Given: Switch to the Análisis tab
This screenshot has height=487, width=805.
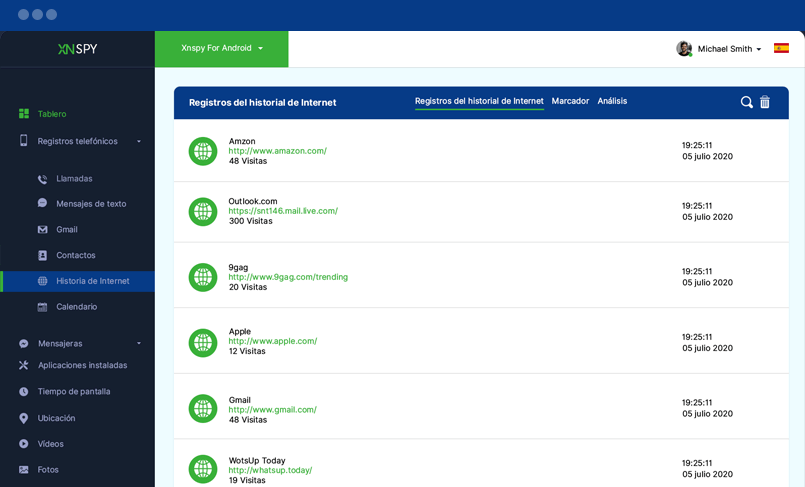Looking at the screenshot, I should coord(612,101).
